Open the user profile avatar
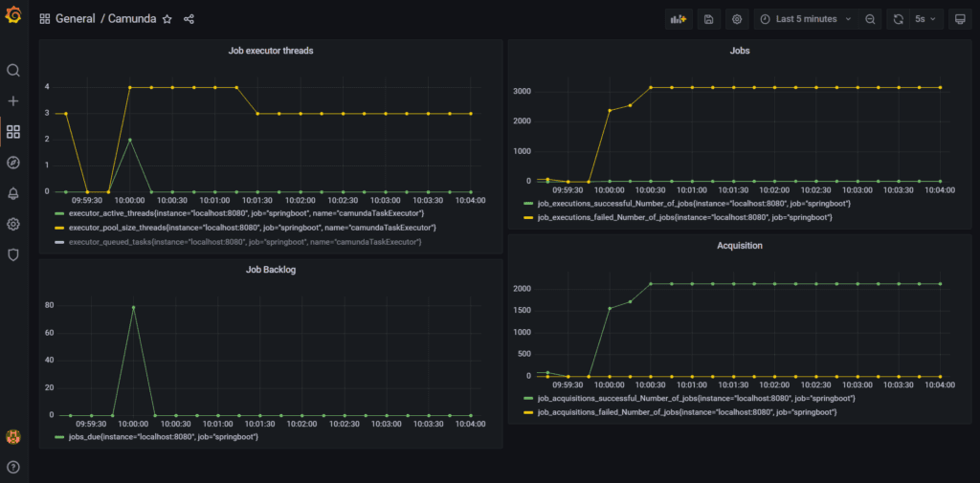The image size is (980, 483). (x=13, y=437)
